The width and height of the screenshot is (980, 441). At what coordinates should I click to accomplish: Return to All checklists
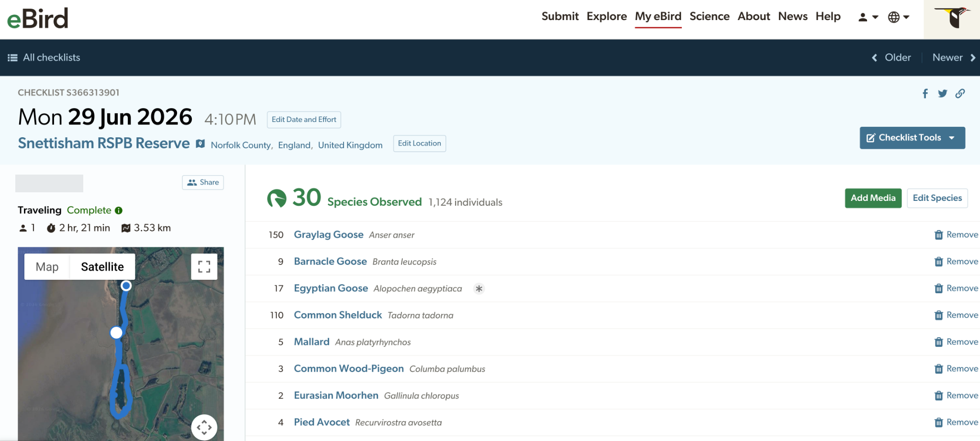44,57
